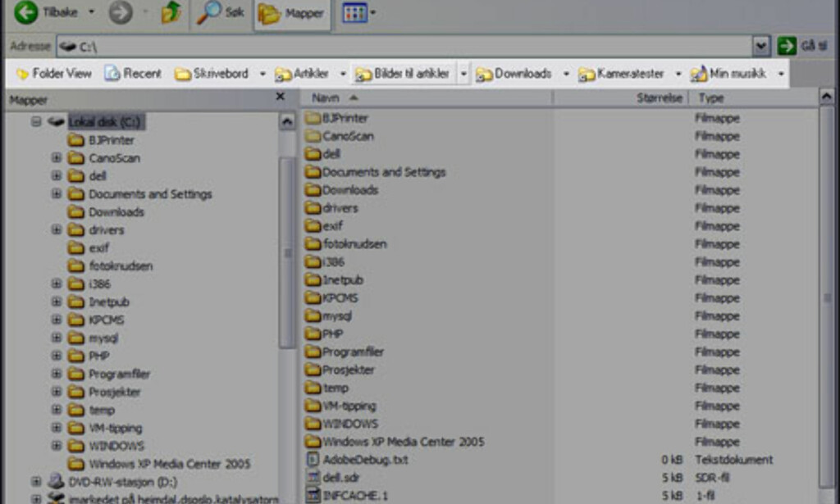Viewport: 840px width, 504px height.
Task: Open the Søk search tool
Action: 220,11
